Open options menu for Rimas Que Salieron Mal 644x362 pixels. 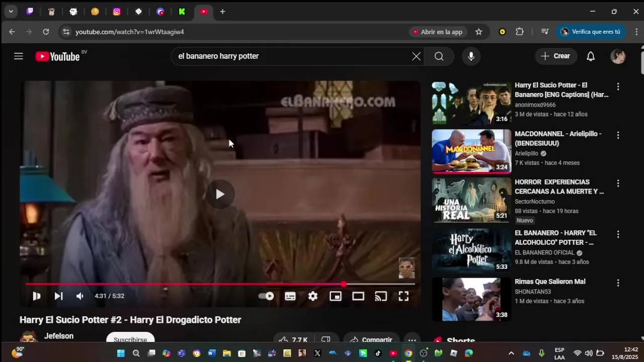618,283
